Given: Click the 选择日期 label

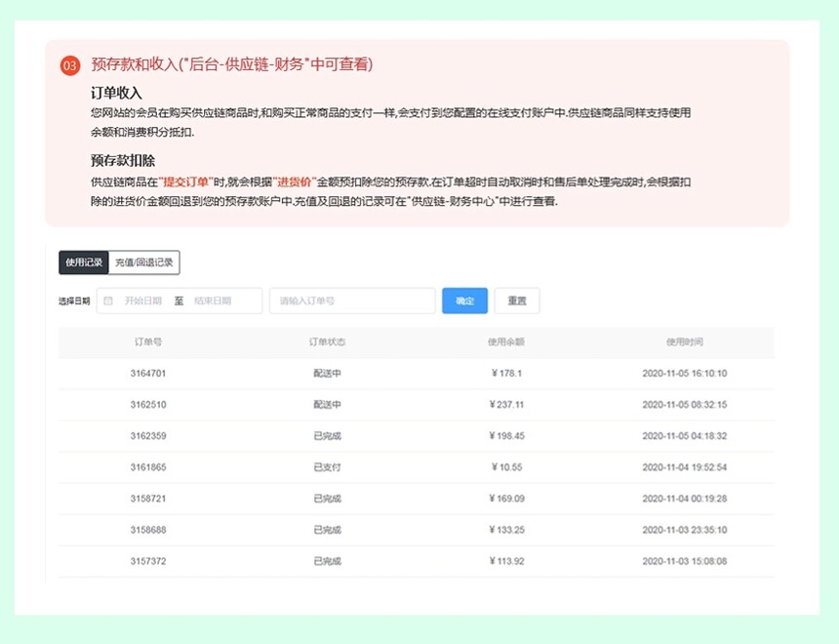Looking at the screenshot, I should point(74,302).
